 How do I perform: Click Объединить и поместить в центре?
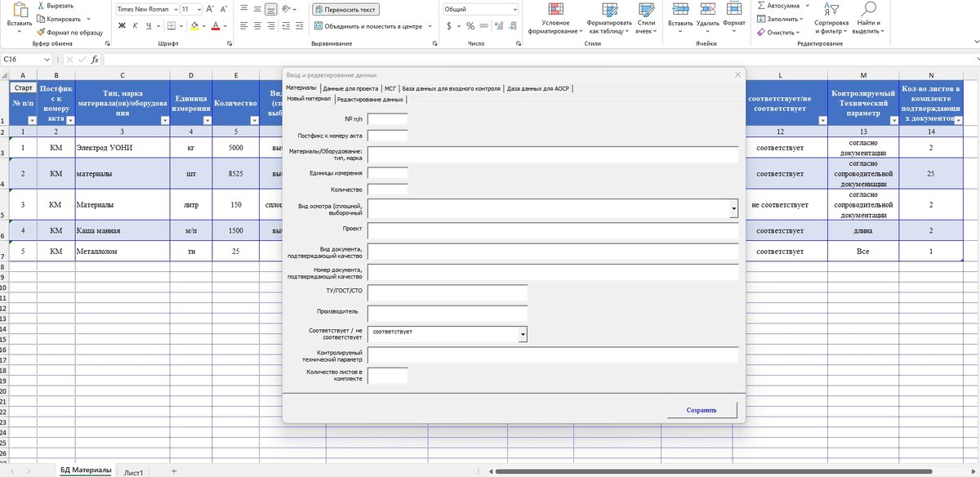click(367, 26)
